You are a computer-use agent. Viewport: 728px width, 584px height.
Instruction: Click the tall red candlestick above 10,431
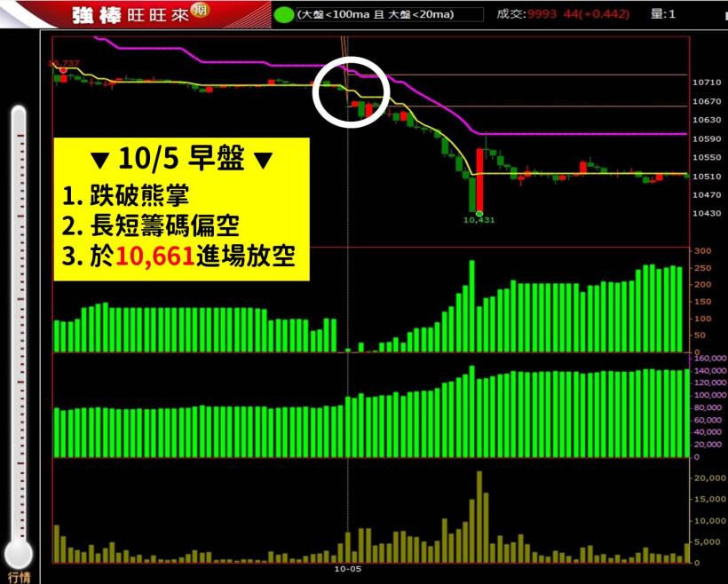[479, 180]
